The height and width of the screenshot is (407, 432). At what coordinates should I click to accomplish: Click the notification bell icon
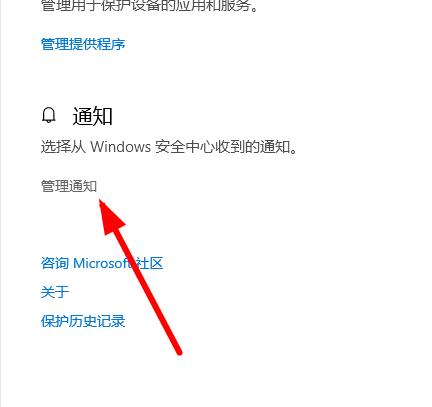(49, 116)
